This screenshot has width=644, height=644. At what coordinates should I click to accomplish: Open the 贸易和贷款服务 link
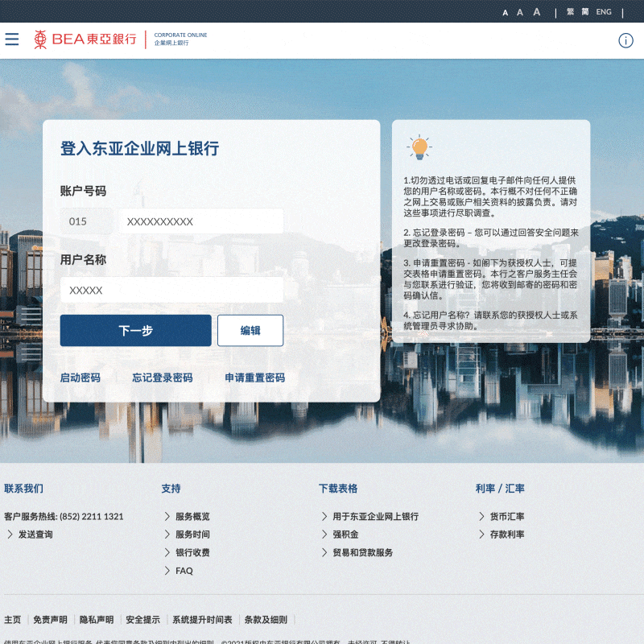[x=363, y=552]
